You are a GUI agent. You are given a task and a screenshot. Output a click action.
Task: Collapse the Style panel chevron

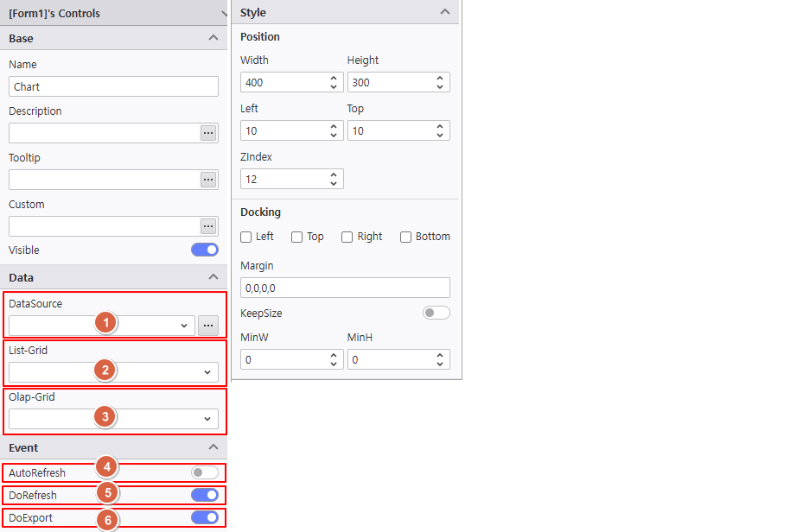[445, 12]
